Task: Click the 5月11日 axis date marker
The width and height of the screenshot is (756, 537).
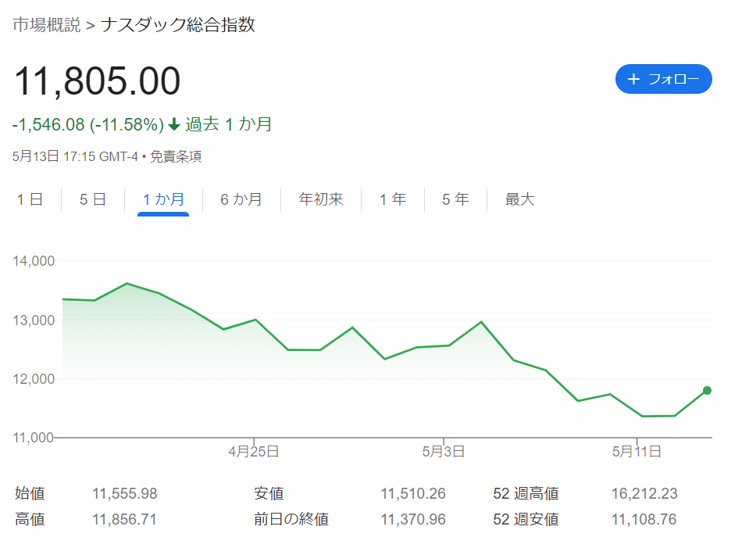Action: (637, 452)
